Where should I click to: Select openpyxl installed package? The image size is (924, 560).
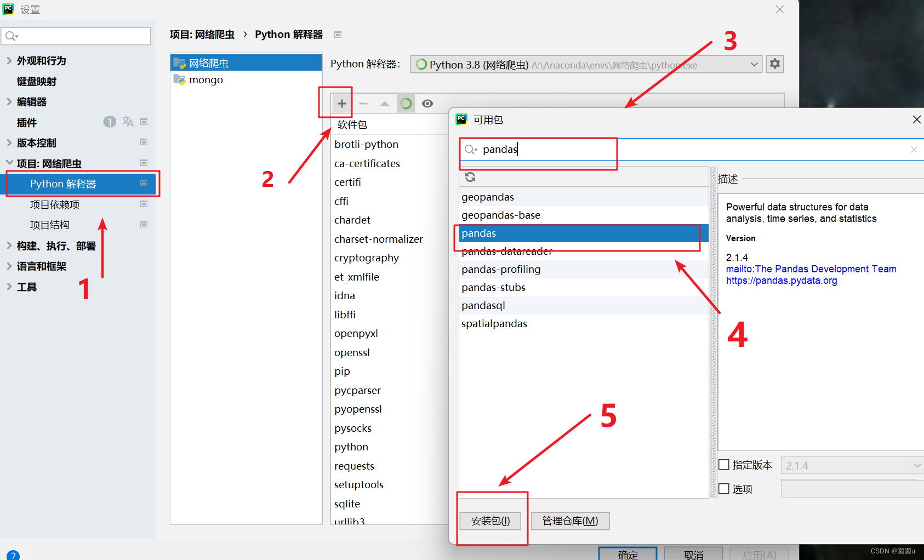[356, 333]
